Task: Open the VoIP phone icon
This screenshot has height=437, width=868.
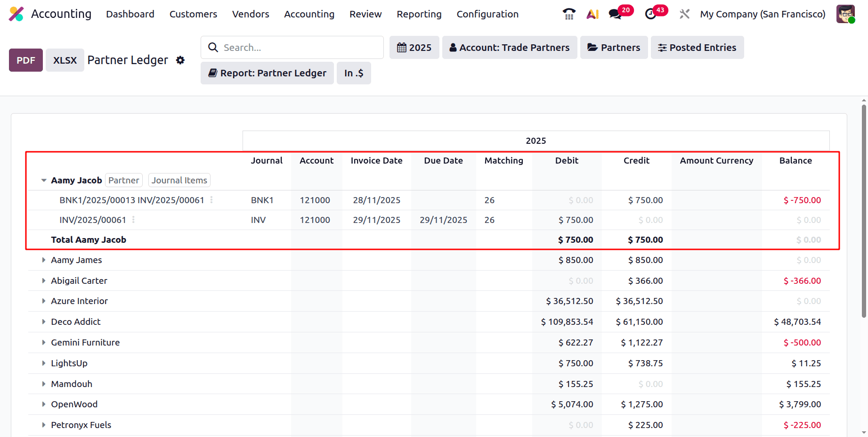Action: click(569, 14)
